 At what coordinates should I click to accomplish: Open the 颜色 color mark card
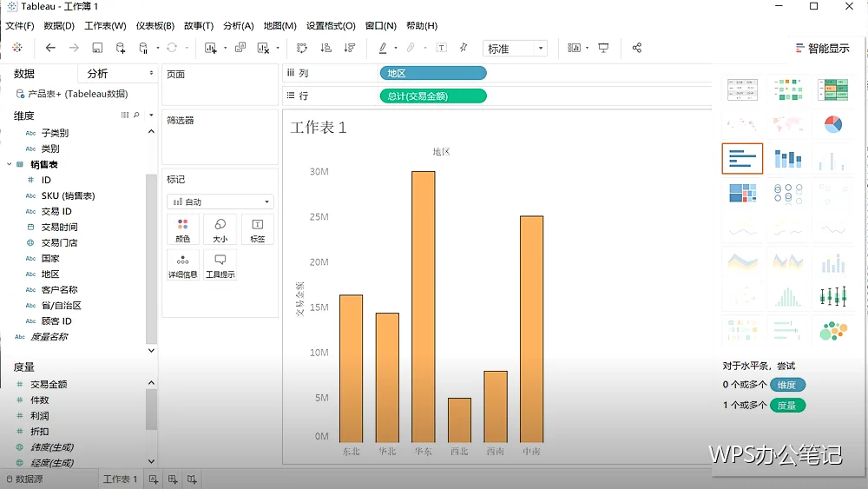182,230
